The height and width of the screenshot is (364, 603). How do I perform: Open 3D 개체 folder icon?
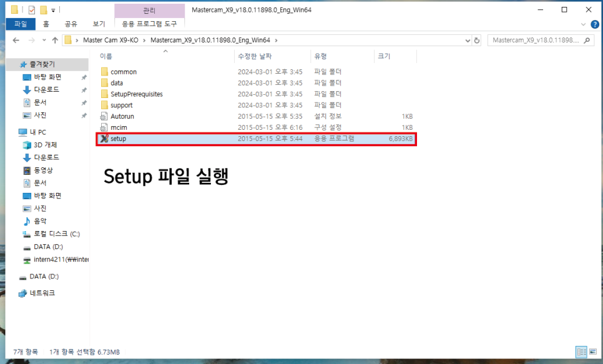click(27, 145)
